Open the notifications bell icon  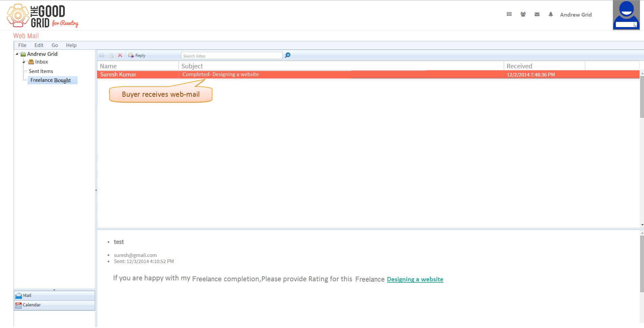551,14
